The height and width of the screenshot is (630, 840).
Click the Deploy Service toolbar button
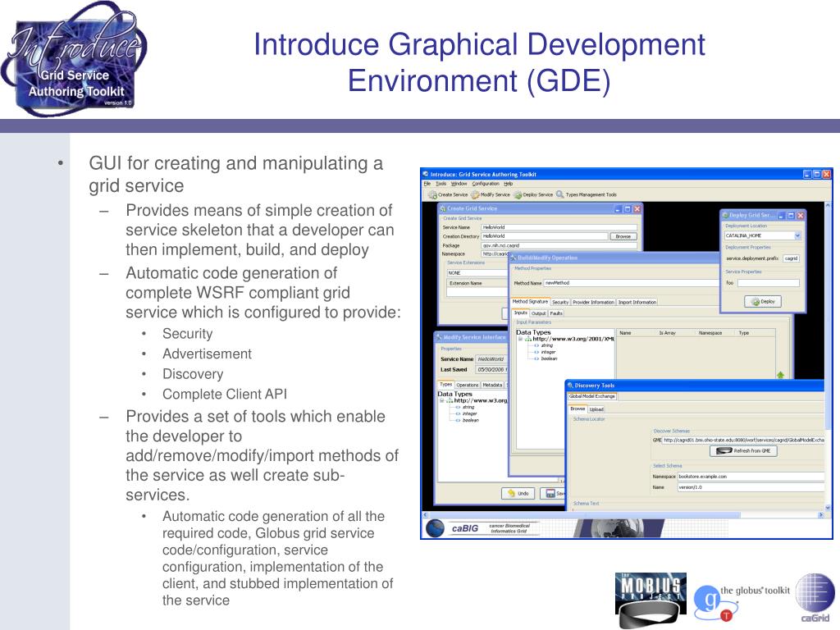pyautogui.click(x=533, y=194)
